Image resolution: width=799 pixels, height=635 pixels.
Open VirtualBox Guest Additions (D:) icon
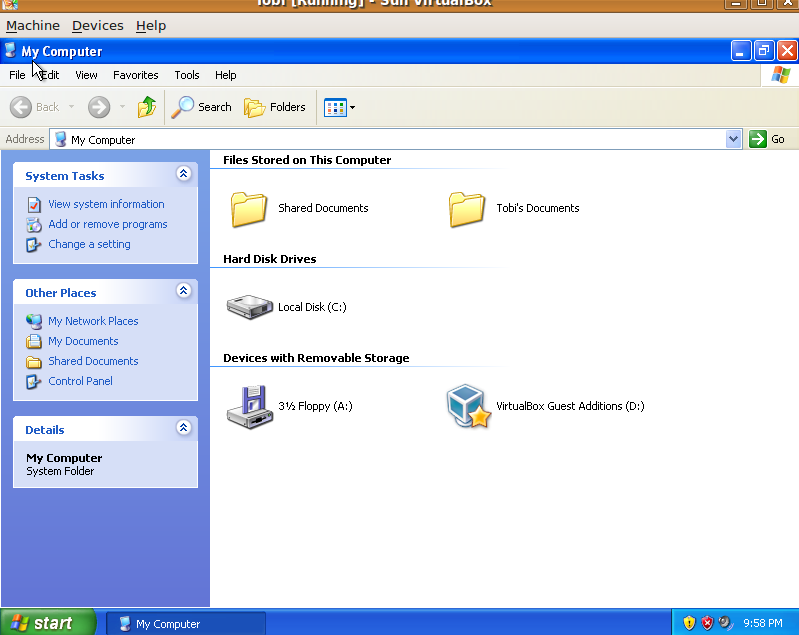(x=468, y=406)
